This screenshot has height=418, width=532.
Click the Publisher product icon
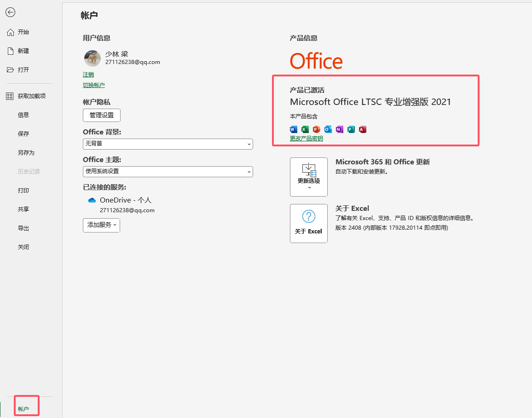tap(351, 129)
